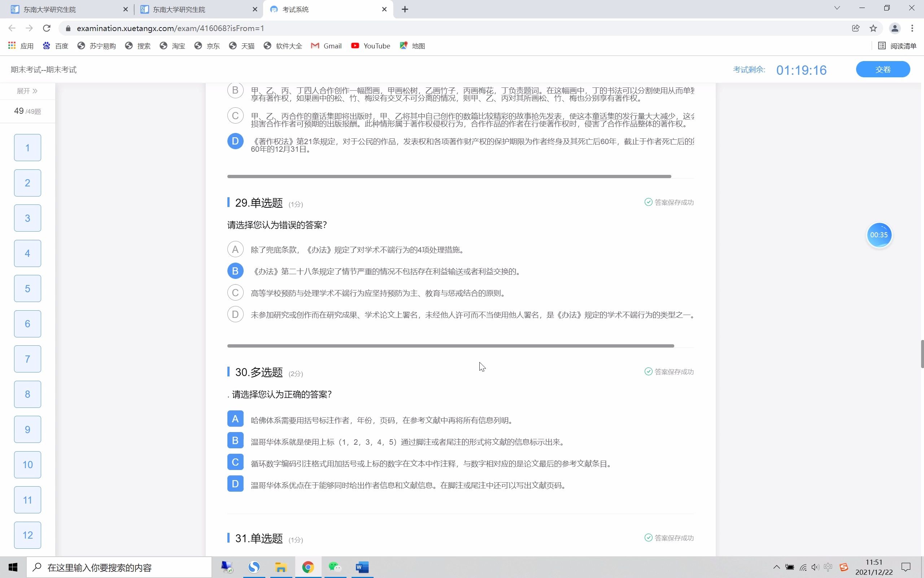This screenshot has height=578, width=924.
Task: Toggle option A of question 30
Action: (x=235, y=419)
